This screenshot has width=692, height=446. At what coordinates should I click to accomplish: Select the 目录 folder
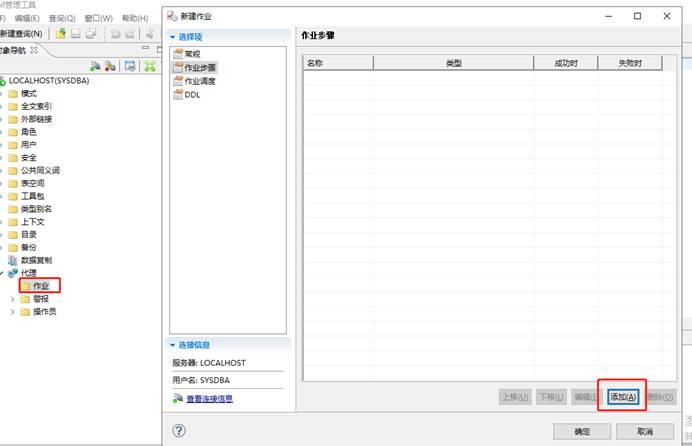pos(29,234)
